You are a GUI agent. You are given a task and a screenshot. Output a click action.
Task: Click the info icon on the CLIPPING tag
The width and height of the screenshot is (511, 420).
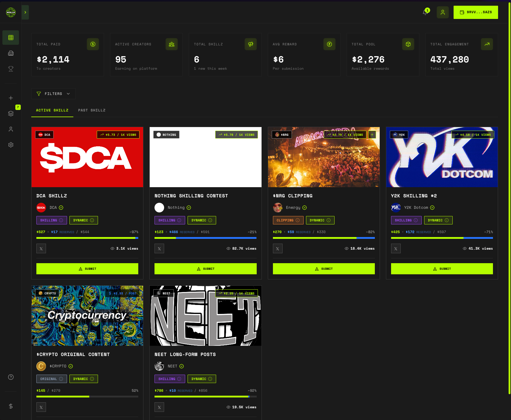pyautogui.click(x=297, y=220)
